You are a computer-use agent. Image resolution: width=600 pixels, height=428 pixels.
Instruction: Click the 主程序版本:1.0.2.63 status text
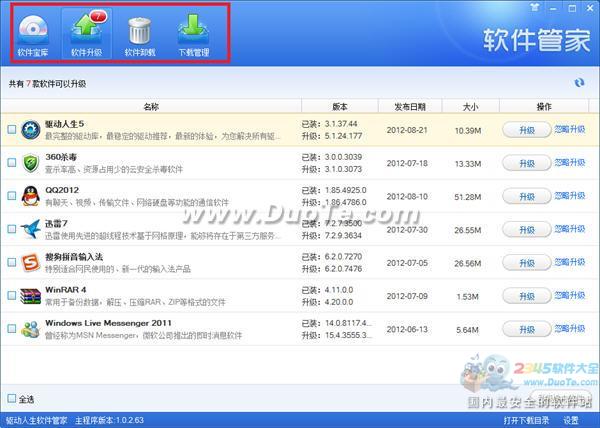coord(109,420)
